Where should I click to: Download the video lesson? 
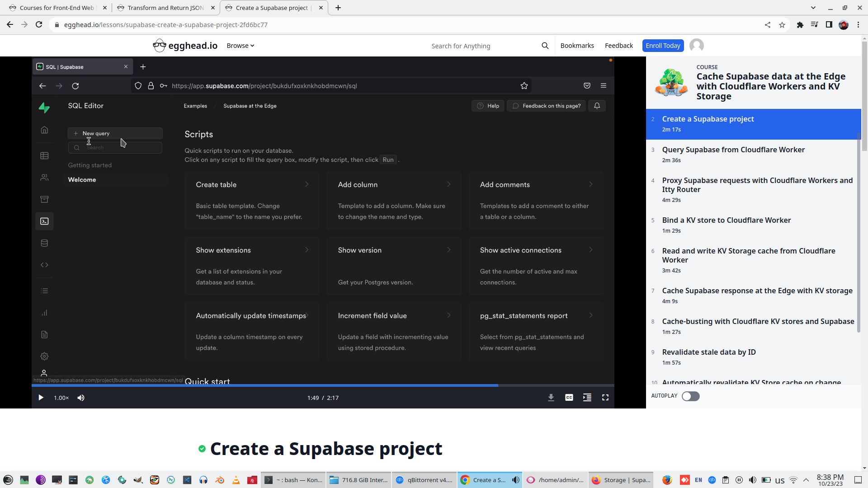[551, 398]
